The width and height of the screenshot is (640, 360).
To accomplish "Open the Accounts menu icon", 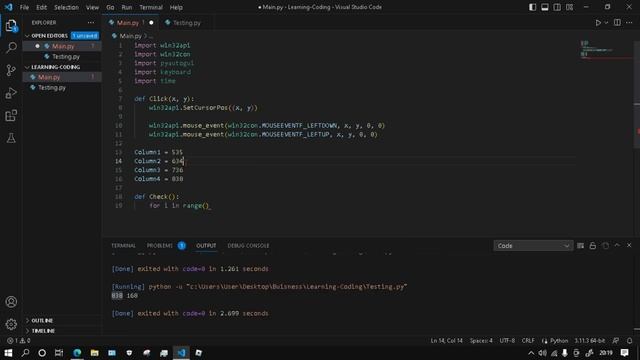I will click(x=11, y=302).
